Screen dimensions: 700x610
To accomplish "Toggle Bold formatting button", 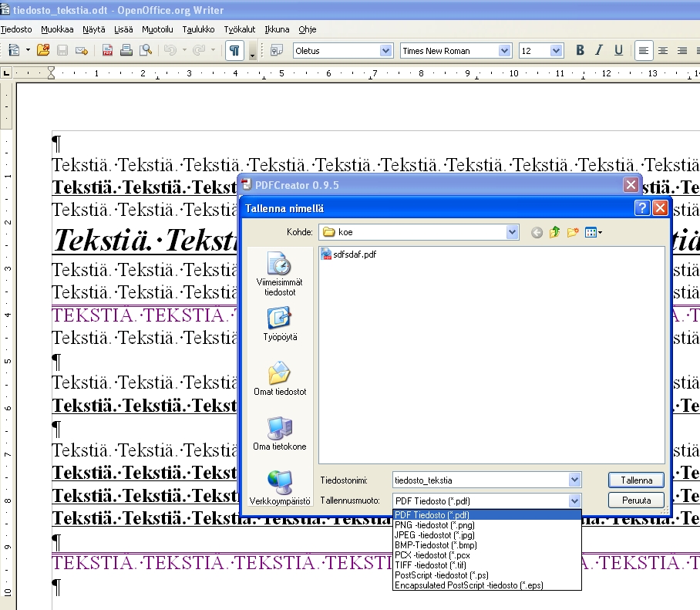I will (580, 51).
